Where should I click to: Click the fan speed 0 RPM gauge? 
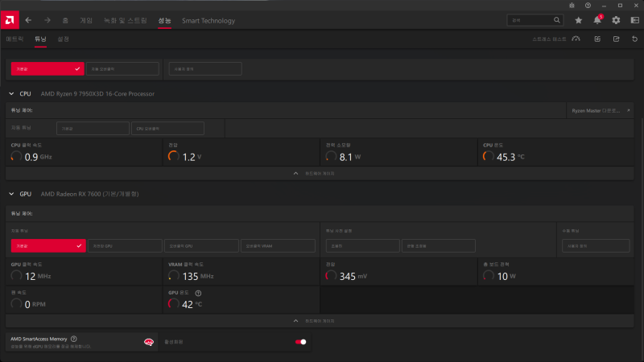(16, 304)
